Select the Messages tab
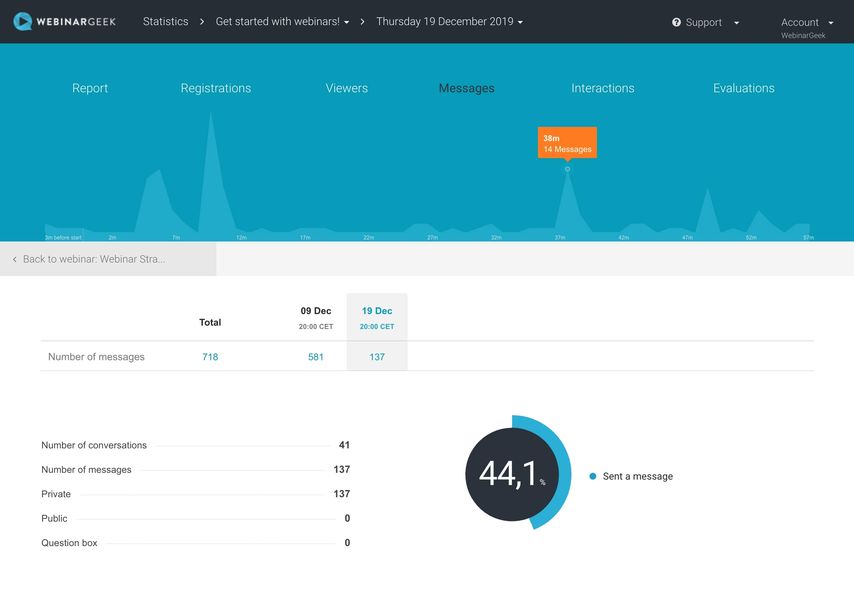 (466, 87)
